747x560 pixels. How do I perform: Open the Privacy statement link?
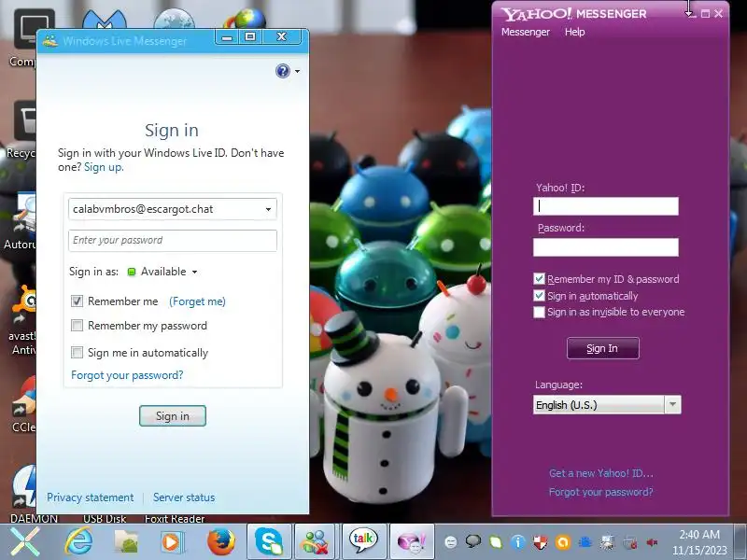(x=90, y=497)
